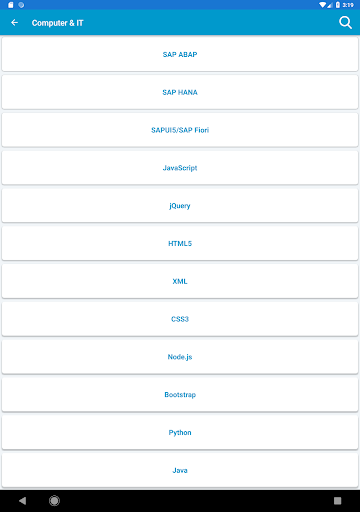Tap the back arrow icon
The height and width of the screenshot is (512, 360).
point(14,23)
